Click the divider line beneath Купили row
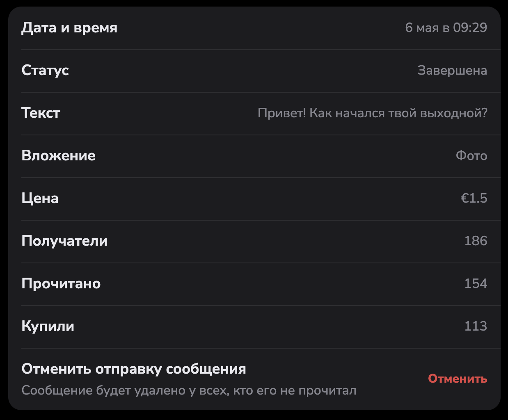The width and height of the screenshot is (508, 420). [261, 348]
